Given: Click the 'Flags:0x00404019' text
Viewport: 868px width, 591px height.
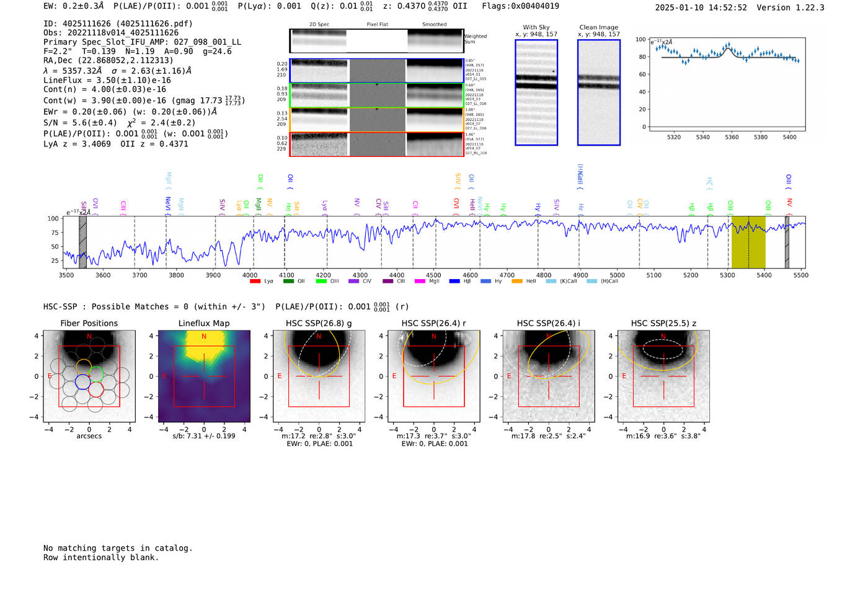Looking at the screenshot, I should pyautogui.click(x=521, y=6).
